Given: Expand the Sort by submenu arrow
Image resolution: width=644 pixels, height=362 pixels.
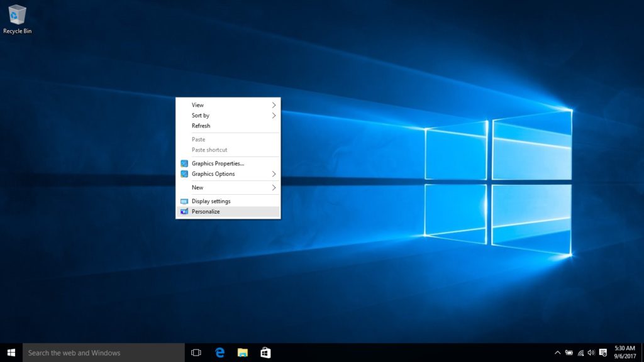Looking at the screenshot, I should pyautogui.click(x=274, y=116).
